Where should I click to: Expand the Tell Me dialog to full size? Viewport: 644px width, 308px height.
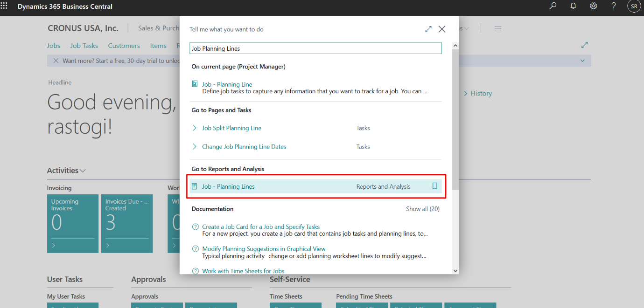[x=428, y=29]
